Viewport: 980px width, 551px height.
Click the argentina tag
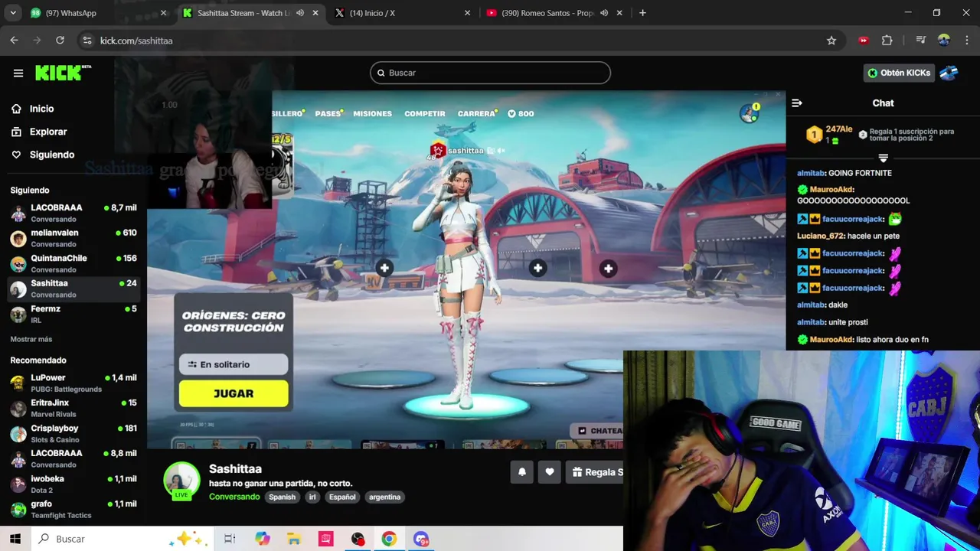pyautogui.click(x=384, y=497)
